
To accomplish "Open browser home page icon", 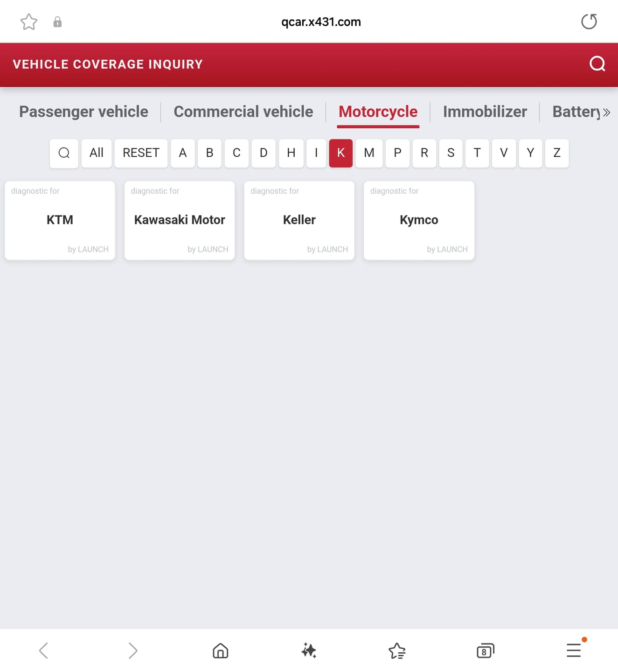I will [221, 651].
